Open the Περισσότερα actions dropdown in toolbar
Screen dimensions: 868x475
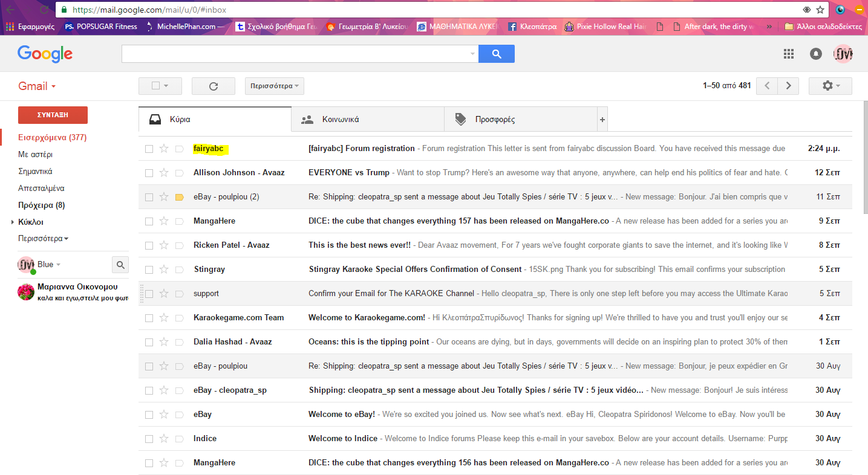[274, 86]
